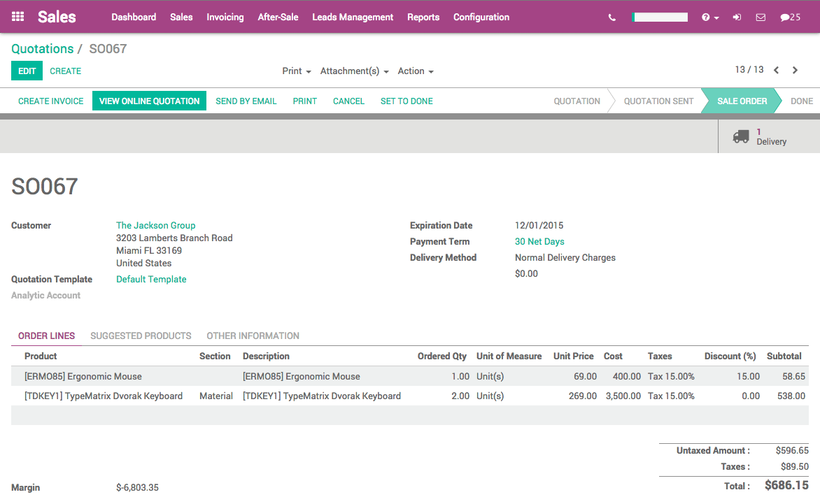This screenshot has width=820, height=504.
Task: Open the apps grid menu
Action: pyautogui.click(x=17, y=16)
